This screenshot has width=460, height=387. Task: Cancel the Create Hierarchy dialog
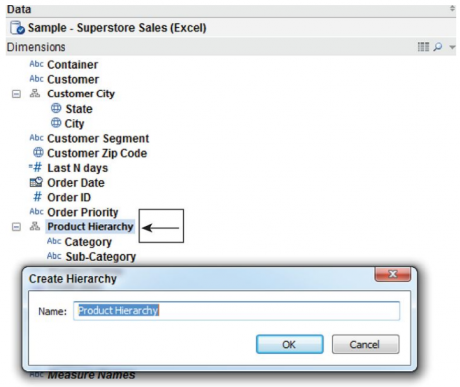click(365, 344)
